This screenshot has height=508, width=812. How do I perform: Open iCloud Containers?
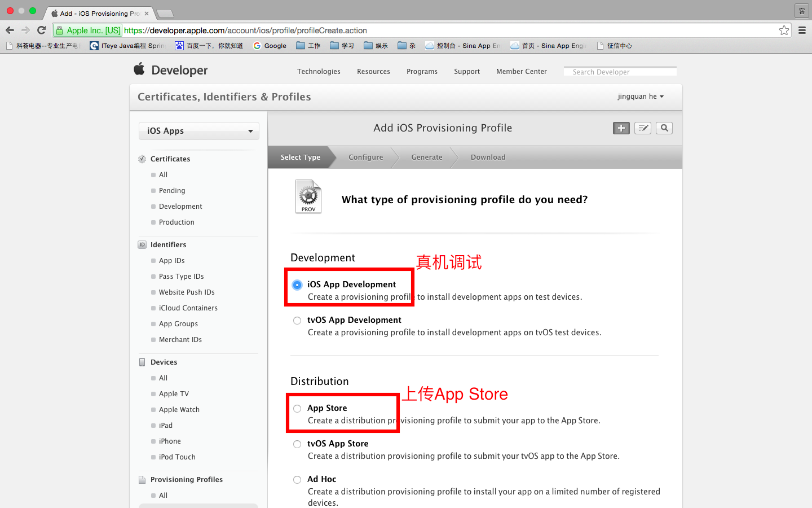click(x=188, y=308)
